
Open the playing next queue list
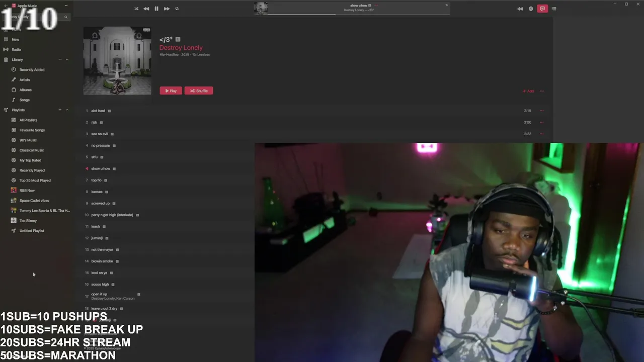click(554, 9)
